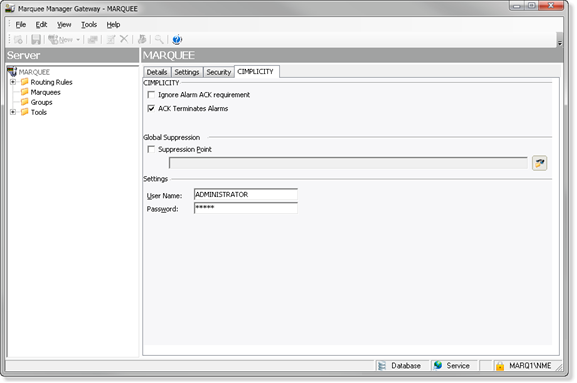Switch to the Security tab
This screenshot has height=383, width=577.
(x=219, y=72)
